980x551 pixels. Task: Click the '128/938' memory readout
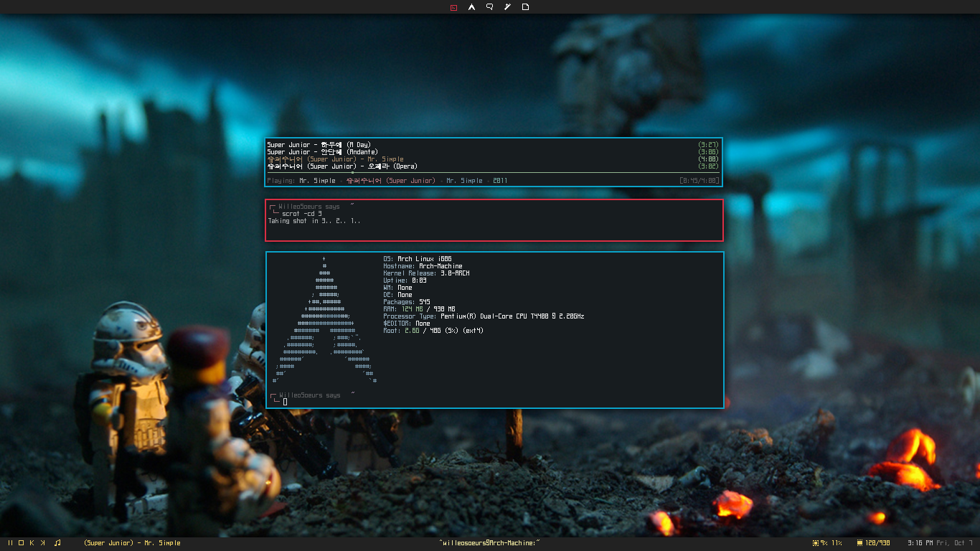coord(878,543)
